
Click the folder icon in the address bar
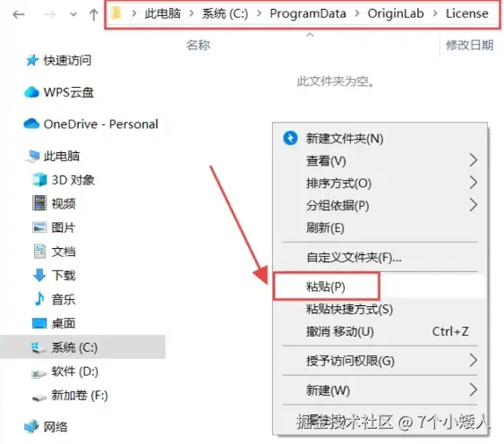point(116,13)
